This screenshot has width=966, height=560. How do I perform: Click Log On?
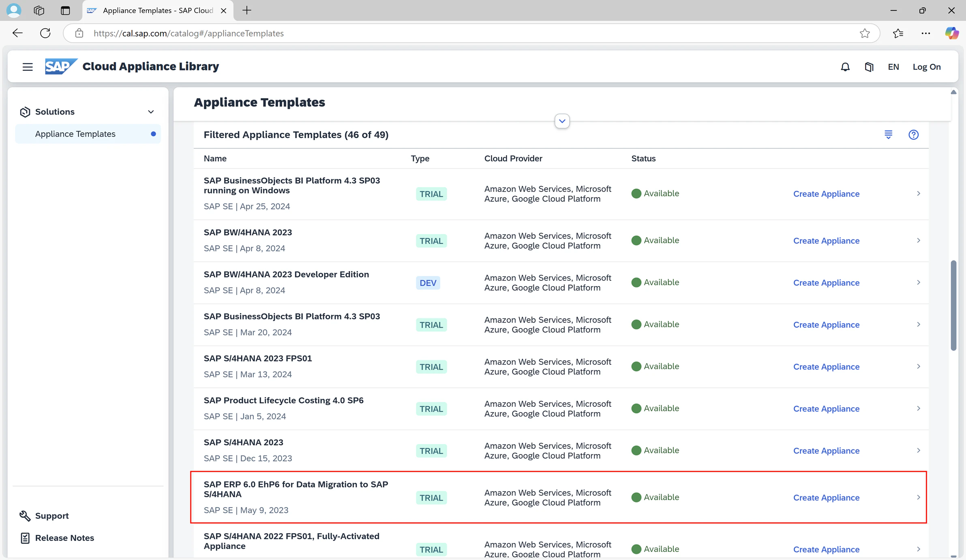point(927,67)
